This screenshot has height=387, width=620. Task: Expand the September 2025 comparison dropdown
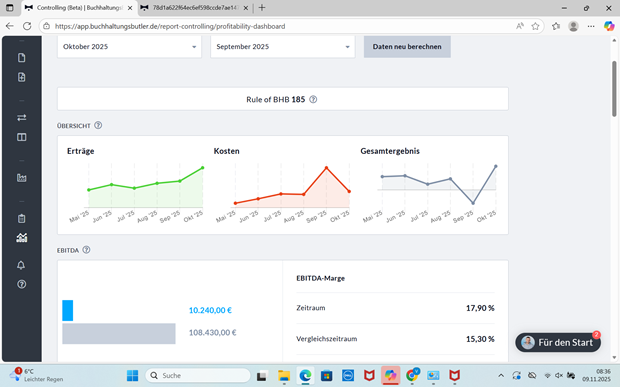[x=283, y=47]
